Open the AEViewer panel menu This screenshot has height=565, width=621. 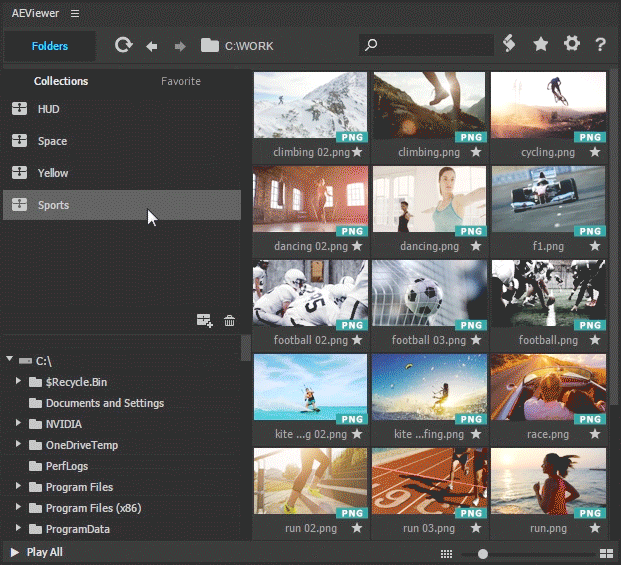click(75, 14)
